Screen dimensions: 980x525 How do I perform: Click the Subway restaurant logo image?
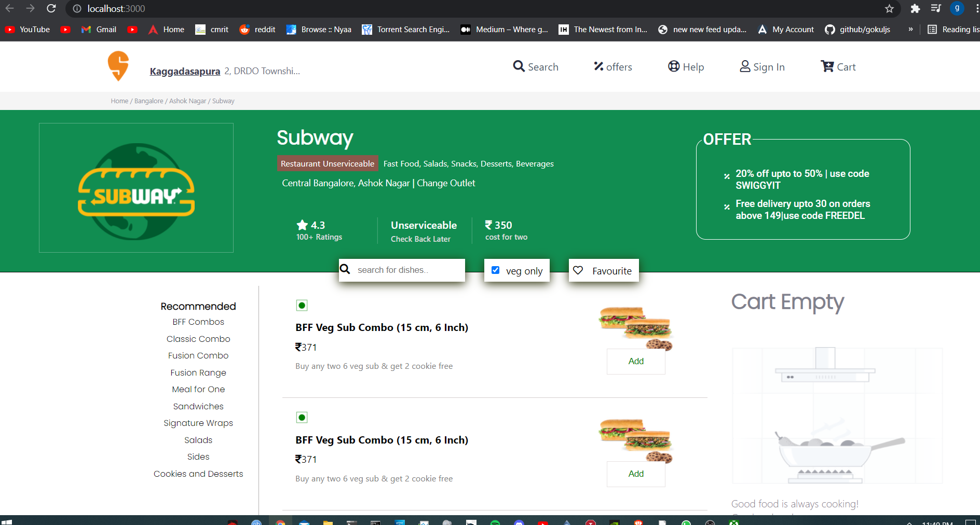click(136, 187)
